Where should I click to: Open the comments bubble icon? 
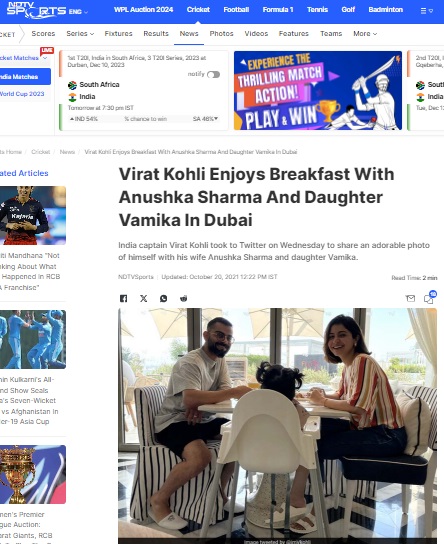pos(429,298)
